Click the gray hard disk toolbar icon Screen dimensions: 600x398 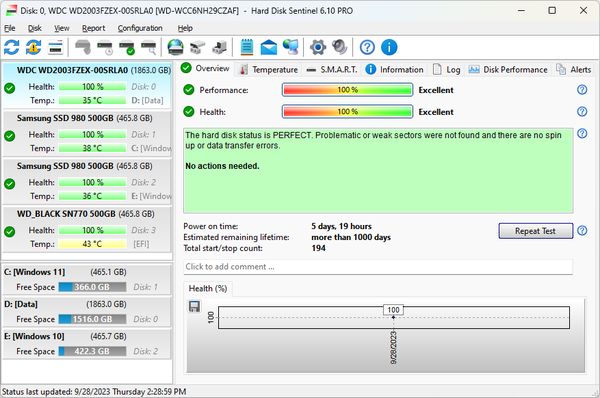pyautogui.click(x=83, y=47)
